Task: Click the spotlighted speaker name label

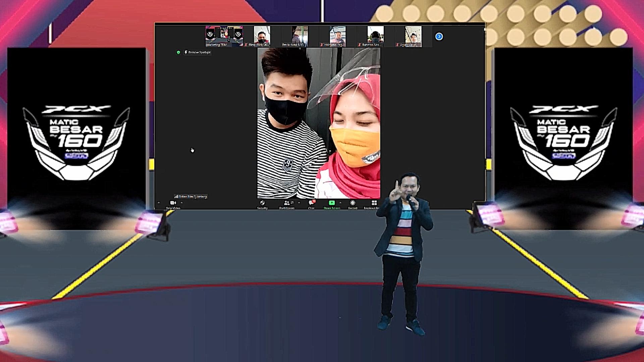Action: coord(191,197)
